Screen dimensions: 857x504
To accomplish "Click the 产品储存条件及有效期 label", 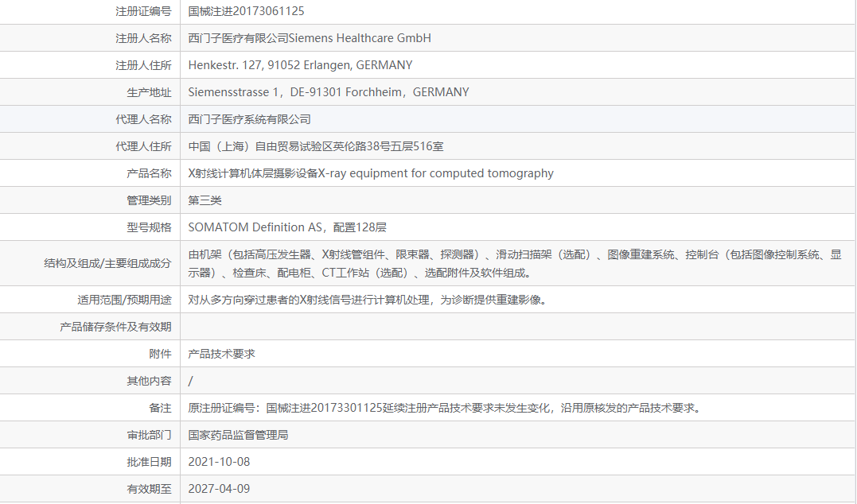I will click(x=115, y=327).
